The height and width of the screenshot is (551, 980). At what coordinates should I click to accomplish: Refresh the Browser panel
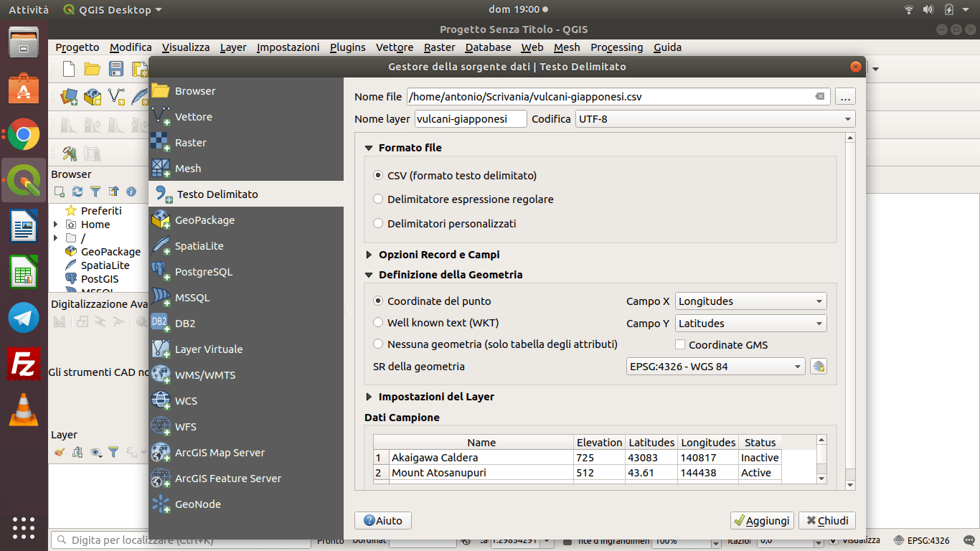77,192
